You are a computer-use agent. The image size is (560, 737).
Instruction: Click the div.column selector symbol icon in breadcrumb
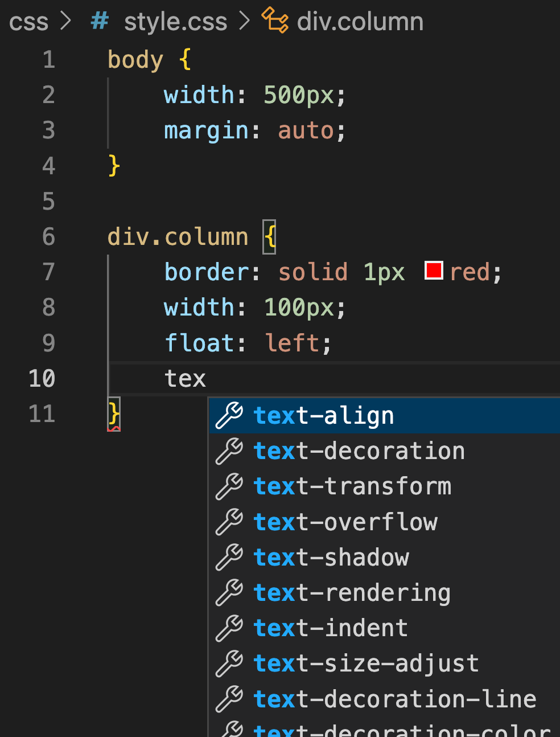[x=275, y=21]
